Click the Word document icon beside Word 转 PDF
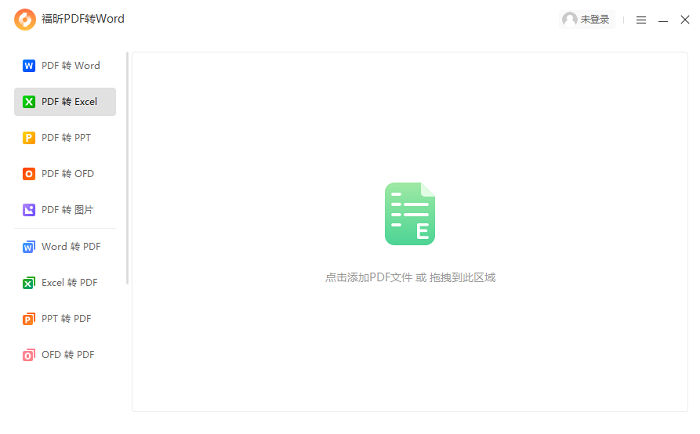 (x=29, y=246)
